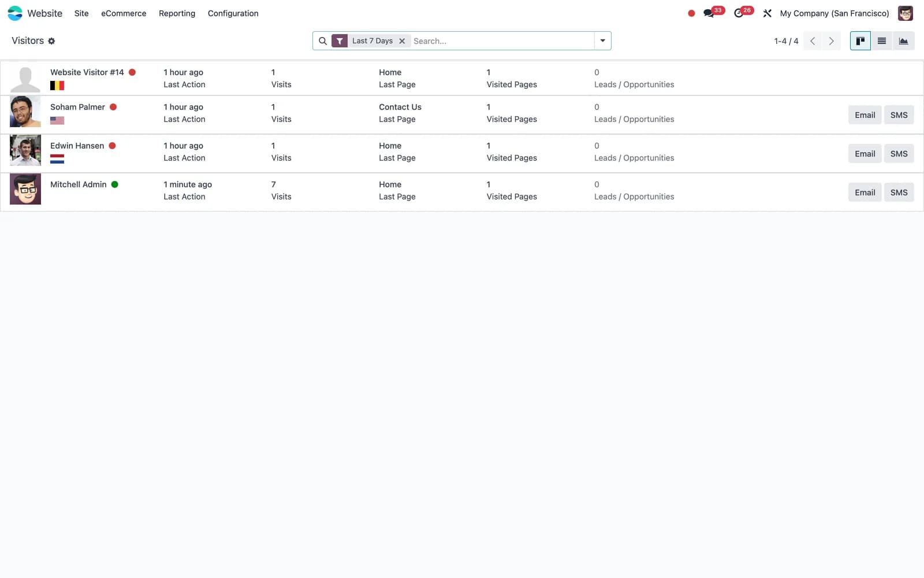Screen dimensions: 924x578
Task: Click 1 minute ago last action text
Action: pyautogui.click(x=188, y=184)
